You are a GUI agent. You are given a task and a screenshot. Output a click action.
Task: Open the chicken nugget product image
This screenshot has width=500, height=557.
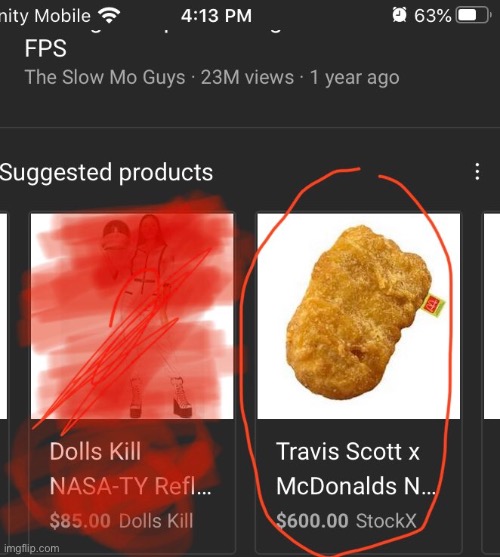click(x=359, y=316)
